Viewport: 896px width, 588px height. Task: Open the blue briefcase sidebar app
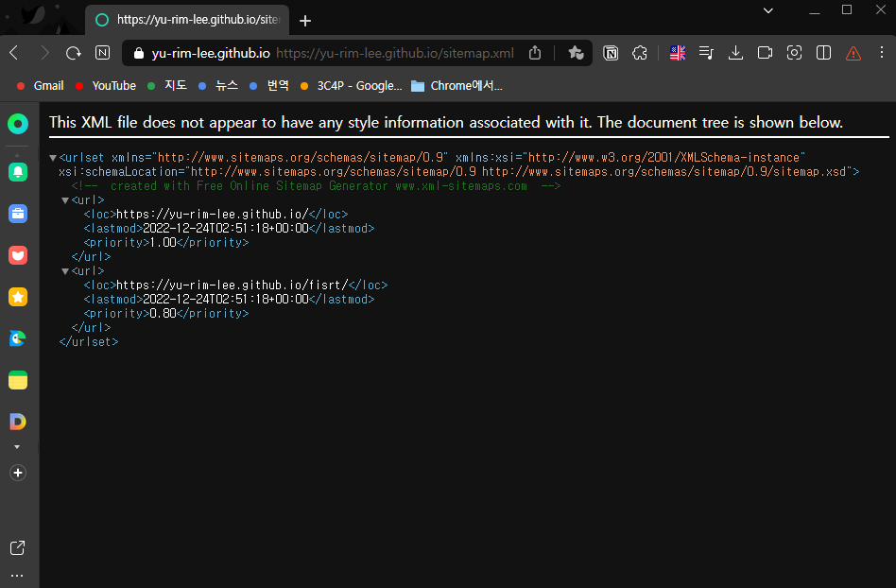pos(18,214)
